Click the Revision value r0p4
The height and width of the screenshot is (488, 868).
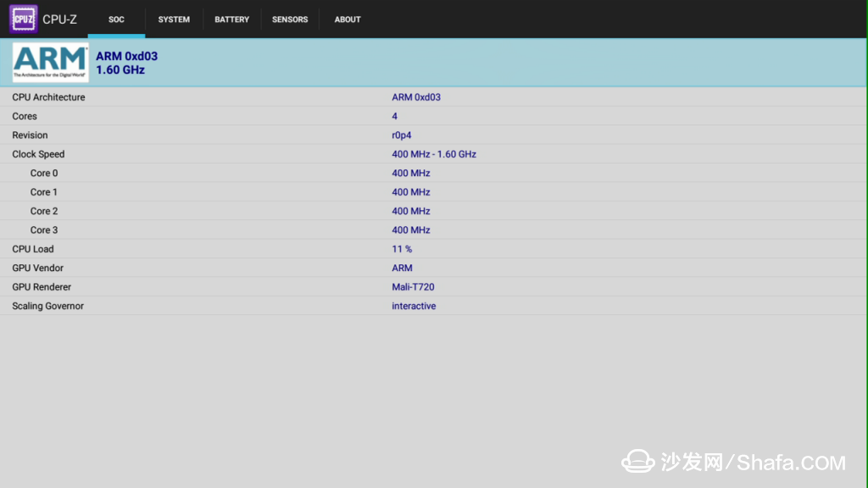[401, 135]
